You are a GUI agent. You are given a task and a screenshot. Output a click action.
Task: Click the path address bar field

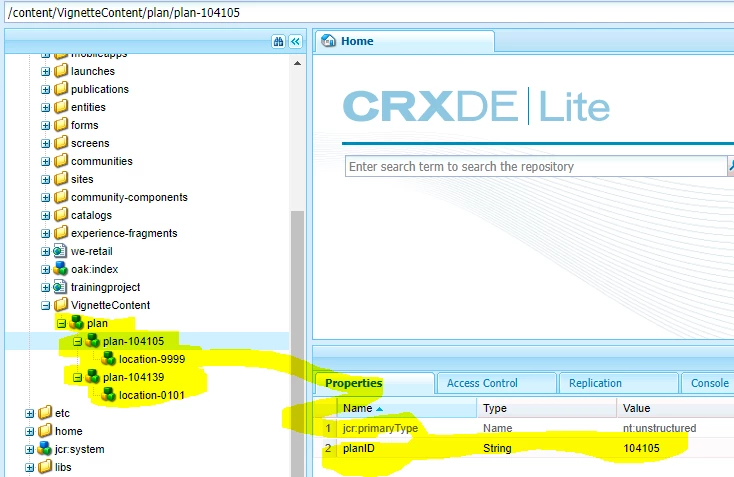(369, 12)
